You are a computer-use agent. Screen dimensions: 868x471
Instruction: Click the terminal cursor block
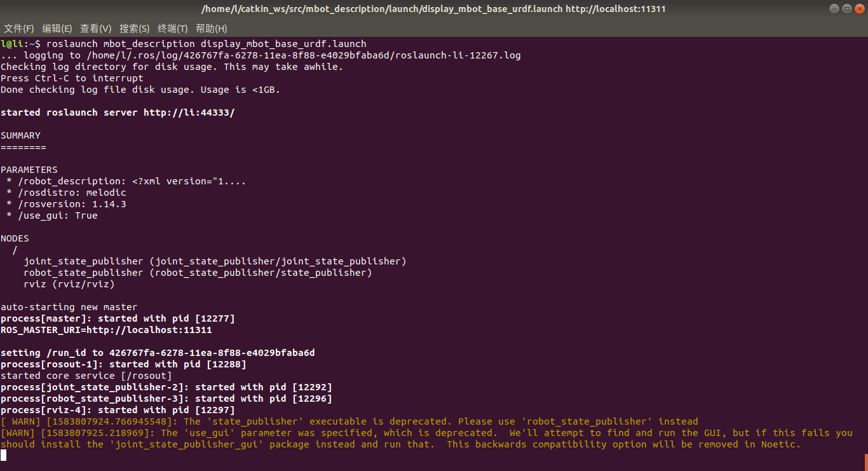coord(3,455)
